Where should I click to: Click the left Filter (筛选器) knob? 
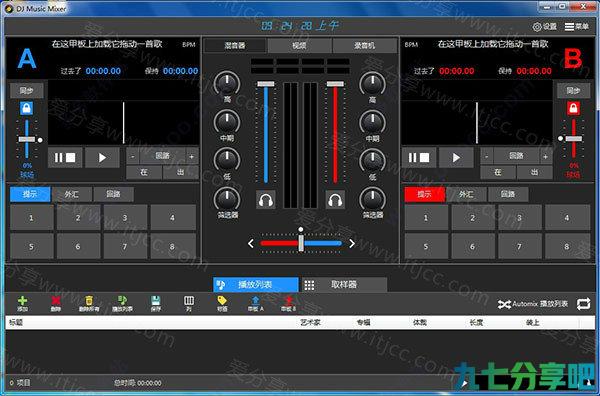coord(227,199)
